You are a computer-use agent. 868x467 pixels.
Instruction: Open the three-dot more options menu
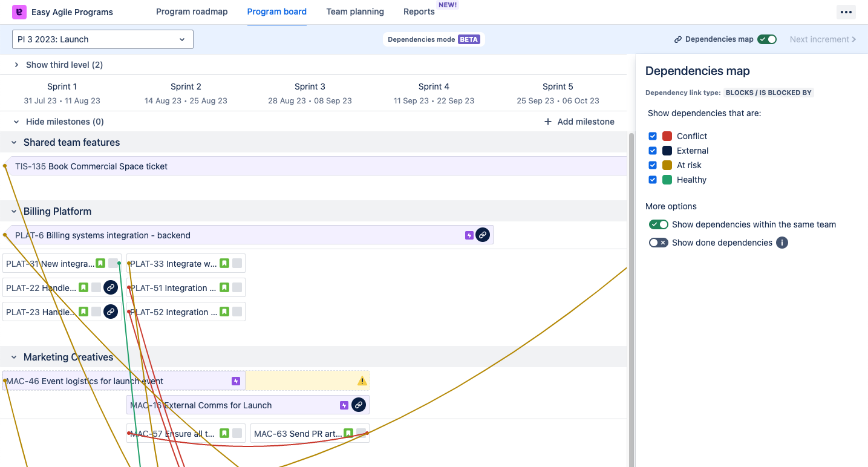click(846, 12)
